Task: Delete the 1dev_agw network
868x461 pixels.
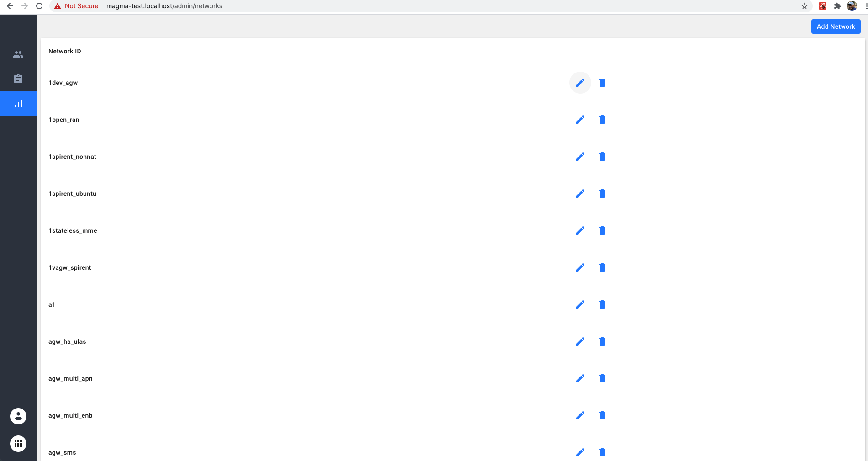Action: click(x=602, y=83)
